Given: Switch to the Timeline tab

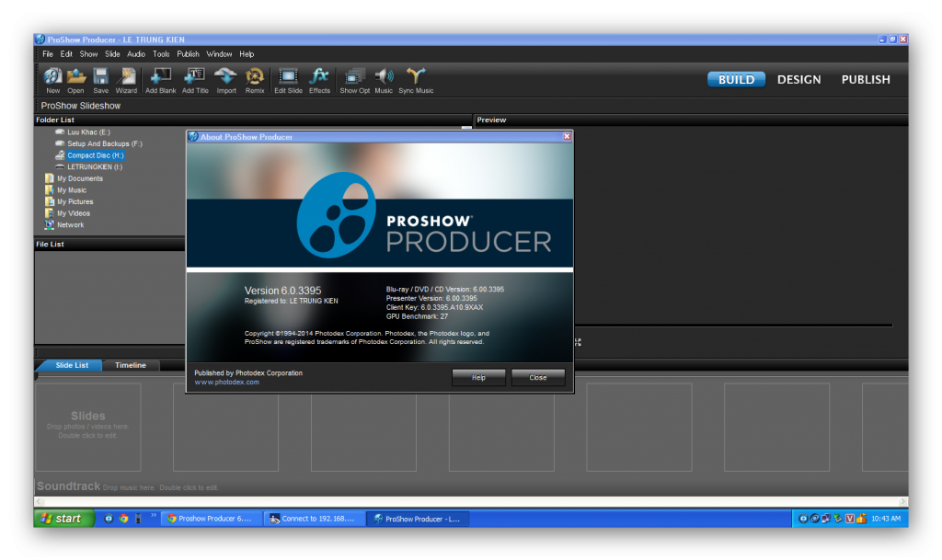Looking at the screenshot, I should 131,365.
